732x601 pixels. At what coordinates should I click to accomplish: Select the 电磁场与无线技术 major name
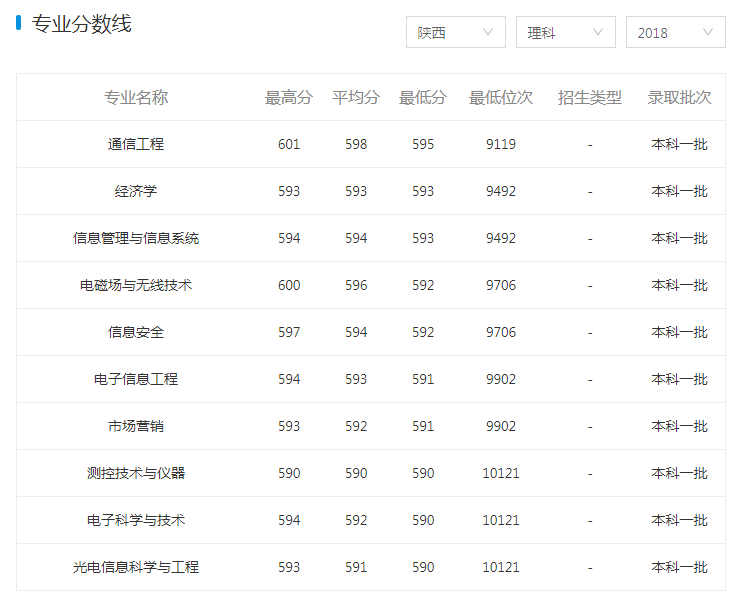136,285
